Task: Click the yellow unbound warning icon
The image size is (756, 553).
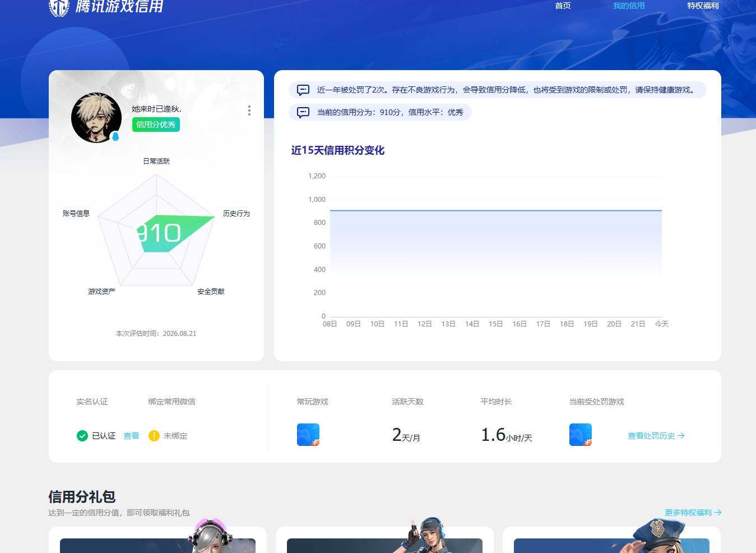Action: pos(154,436)
